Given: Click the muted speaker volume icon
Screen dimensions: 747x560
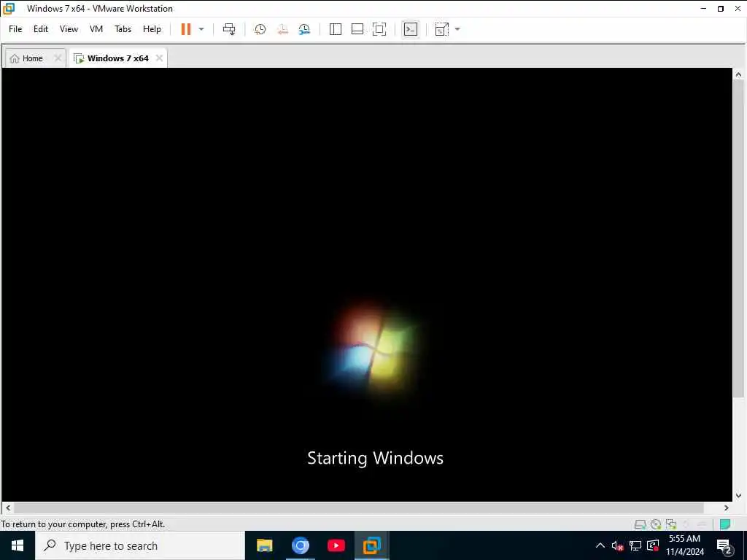Looking at the screenshot, I should 617,545.
